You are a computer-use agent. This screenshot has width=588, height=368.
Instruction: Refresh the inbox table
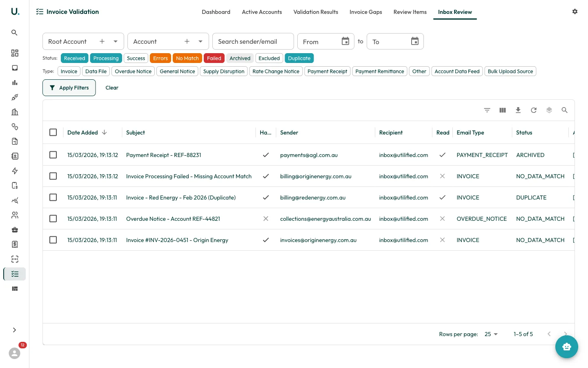click(x=534, y=110)
